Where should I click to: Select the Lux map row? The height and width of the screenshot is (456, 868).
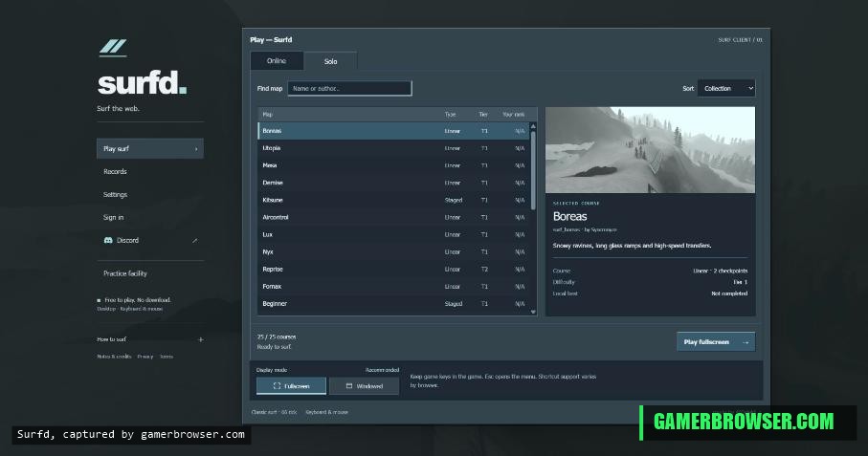393,234
